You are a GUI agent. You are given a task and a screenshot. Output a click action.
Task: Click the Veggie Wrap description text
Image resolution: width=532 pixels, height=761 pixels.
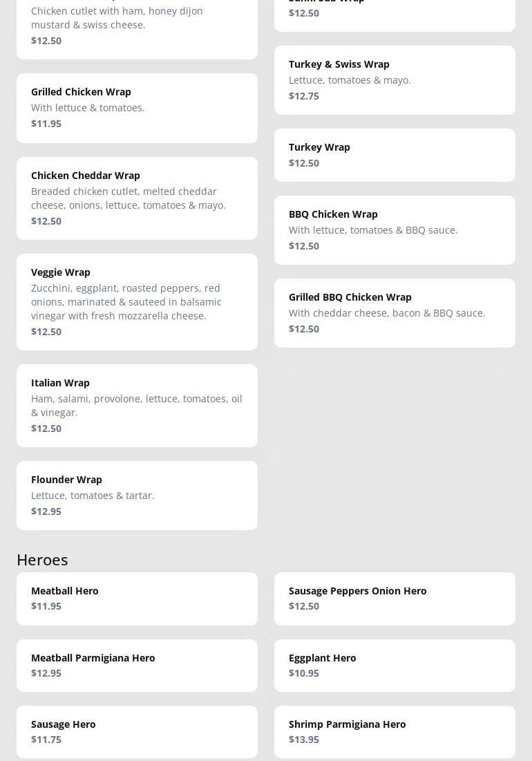pos(126,301)
